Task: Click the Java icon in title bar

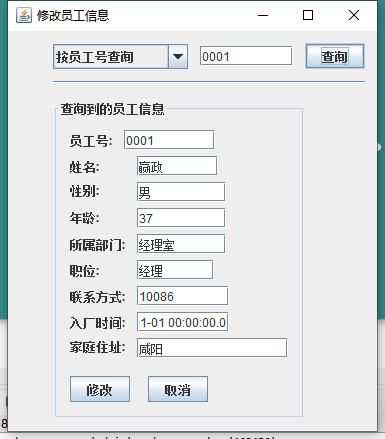Action: (x=24, y=15)
